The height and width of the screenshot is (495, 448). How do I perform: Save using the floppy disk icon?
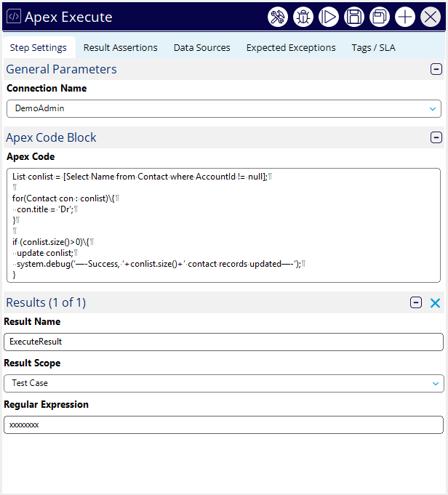click(x=354, y=17)
